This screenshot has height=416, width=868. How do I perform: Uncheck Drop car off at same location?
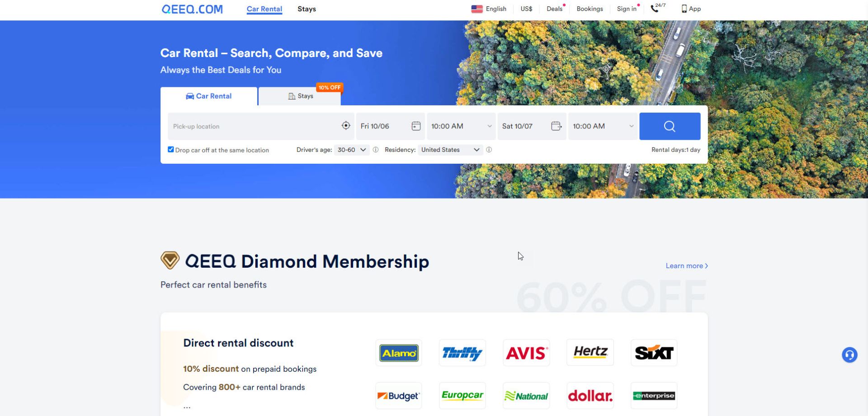171,150
